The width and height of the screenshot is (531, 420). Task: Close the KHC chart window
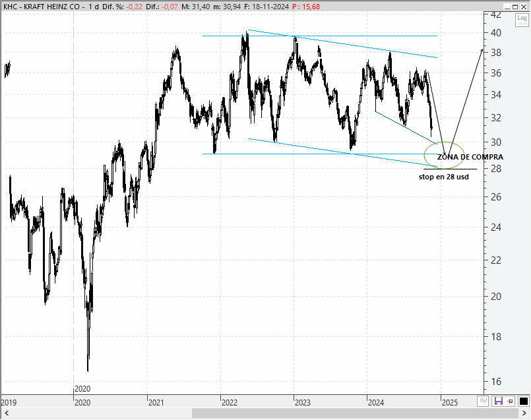click(524, 7)
